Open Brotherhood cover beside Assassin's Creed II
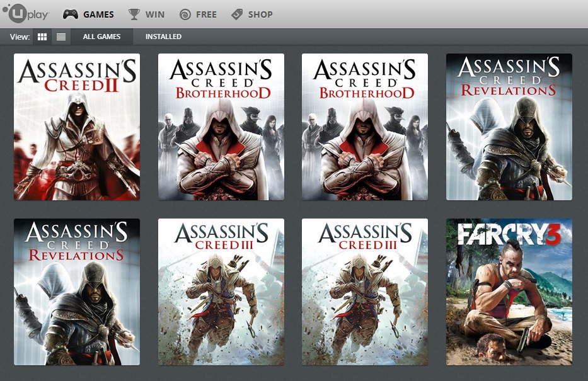This screenshot has height=381, width=588. [x=221, y=127]
